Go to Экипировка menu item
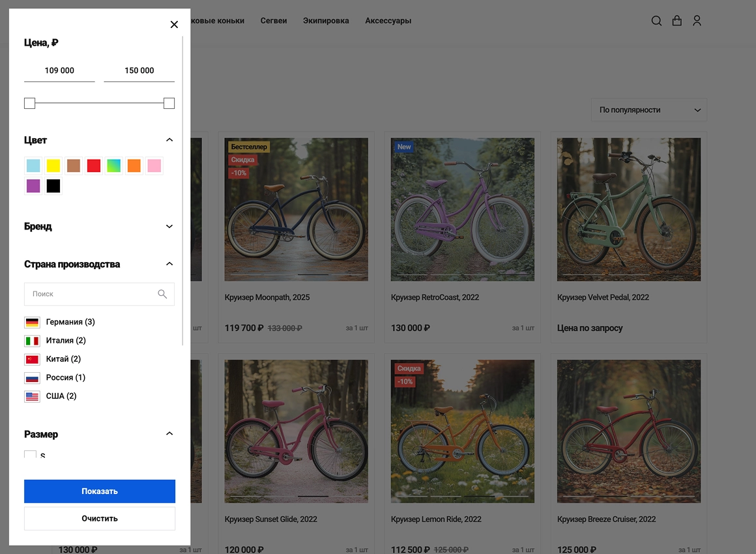This screenshot has width=756, height=554. click(x=326, y=21)
